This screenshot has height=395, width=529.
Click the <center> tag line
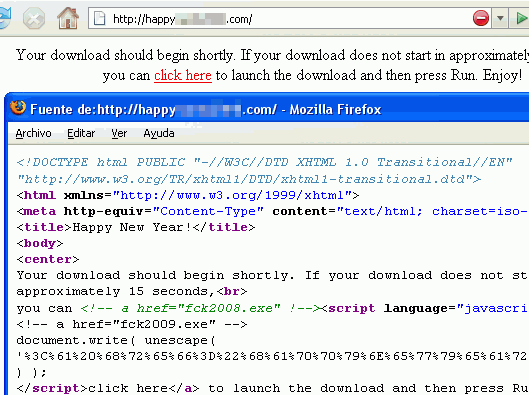[x=48, y=260]
